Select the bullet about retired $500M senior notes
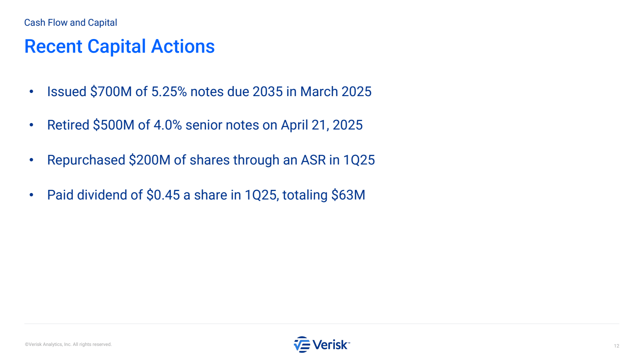Image resolution: width=644 pixels, height=362 pixels. pyautogui.click(x=205, y=125)
